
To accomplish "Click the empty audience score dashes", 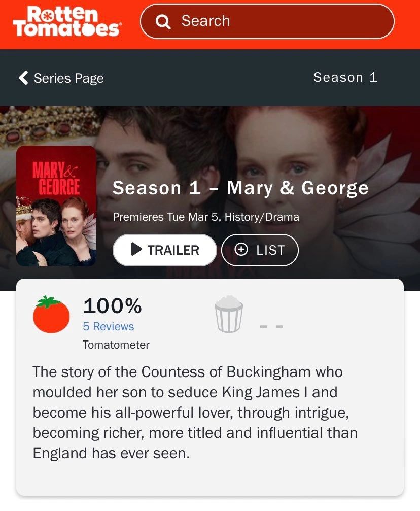I will click(x=271, y=326).
